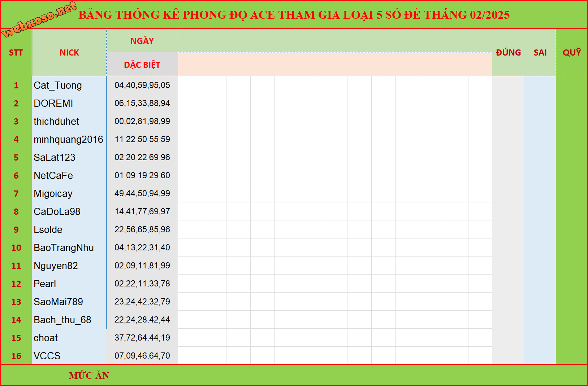The width and height of the screenshot is (588, 386).
Task: Click the DẶC BIỆT header cell
Action: [x=142, y=65]
